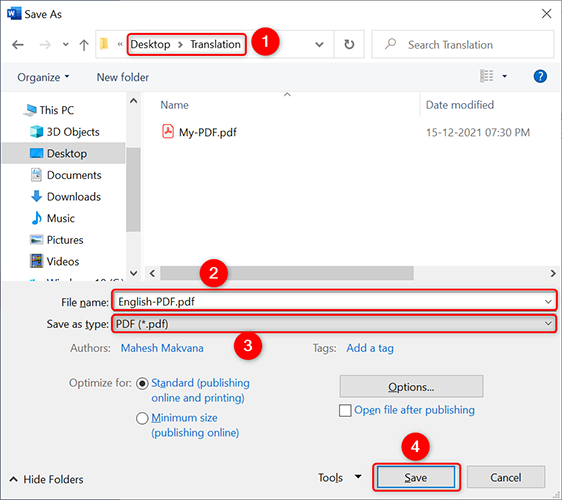Screen dimensions: 562x500
Task: Collapse the pane with Hide Folders
Action: 46,480
